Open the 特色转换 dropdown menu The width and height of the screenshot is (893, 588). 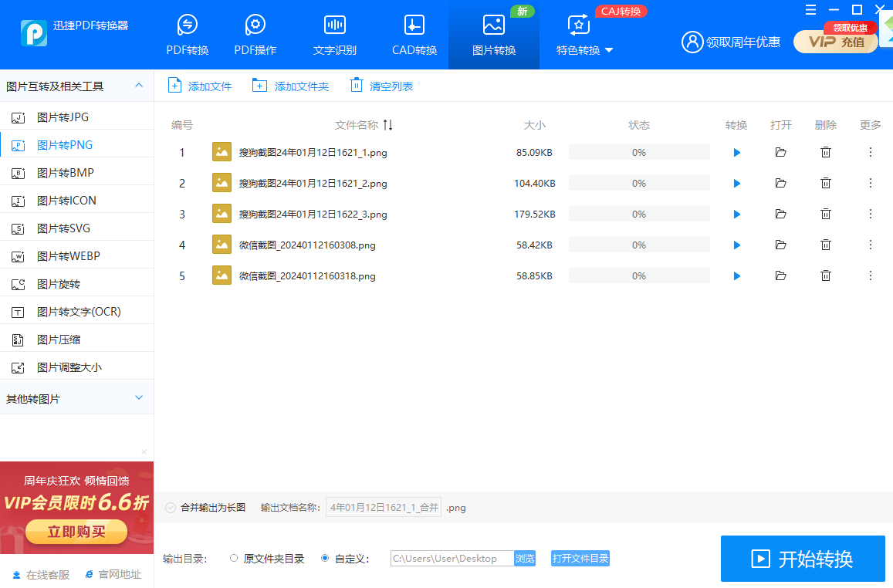tap(584, 35)
